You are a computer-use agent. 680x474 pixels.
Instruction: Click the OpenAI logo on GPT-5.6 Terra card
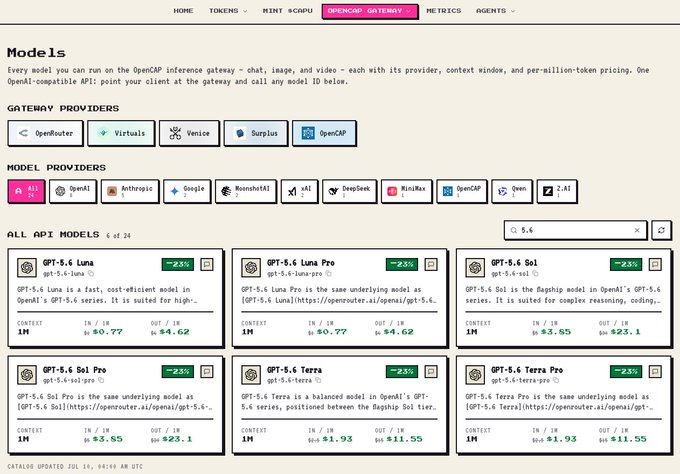pyautogui.click(x=251, y=375)
